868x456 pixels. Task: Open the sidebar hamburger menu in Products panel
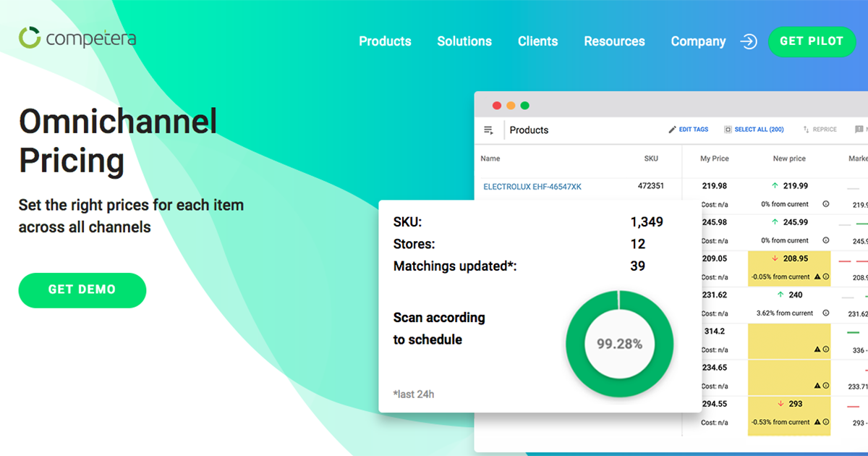pos(488,129)
